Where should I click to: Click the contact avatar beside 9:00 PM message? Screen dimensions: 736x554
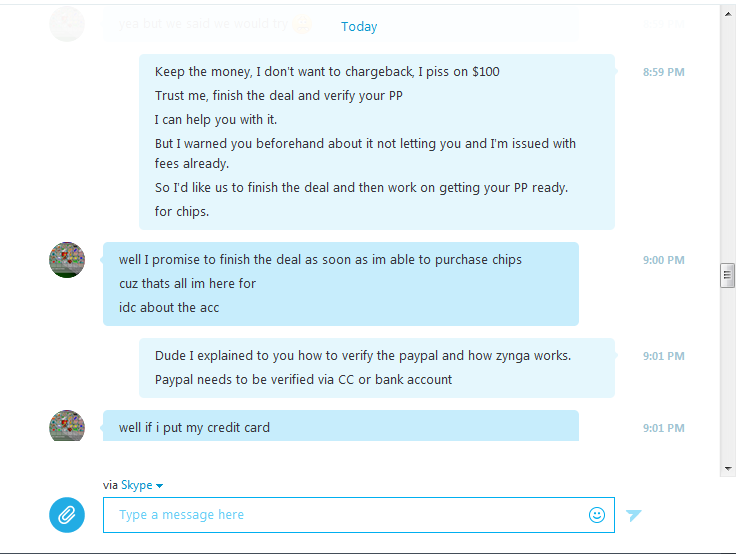point(67,260)
